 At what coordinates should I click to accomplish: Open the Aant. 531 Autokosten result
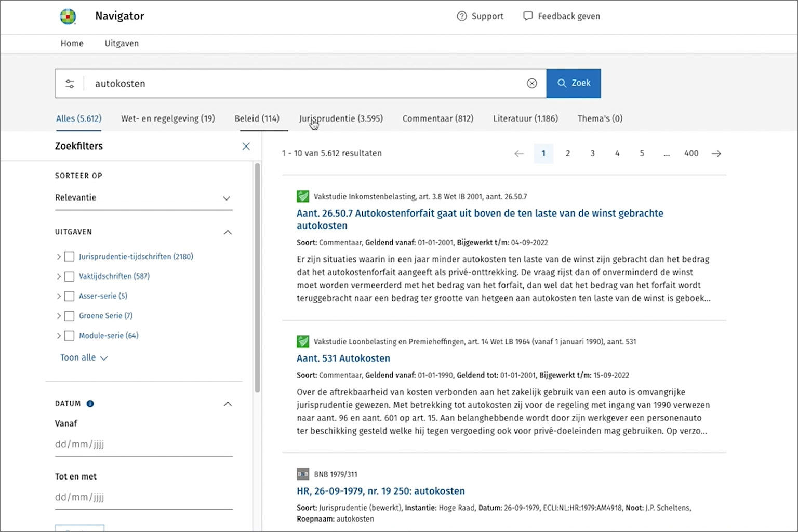343,358
